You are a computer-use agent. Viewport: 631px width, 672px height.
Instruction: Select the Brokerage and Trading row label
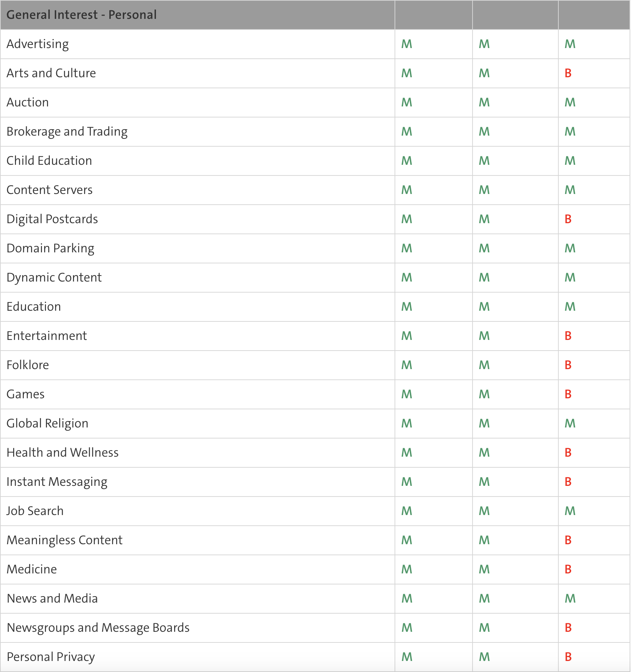click(67, 132)
